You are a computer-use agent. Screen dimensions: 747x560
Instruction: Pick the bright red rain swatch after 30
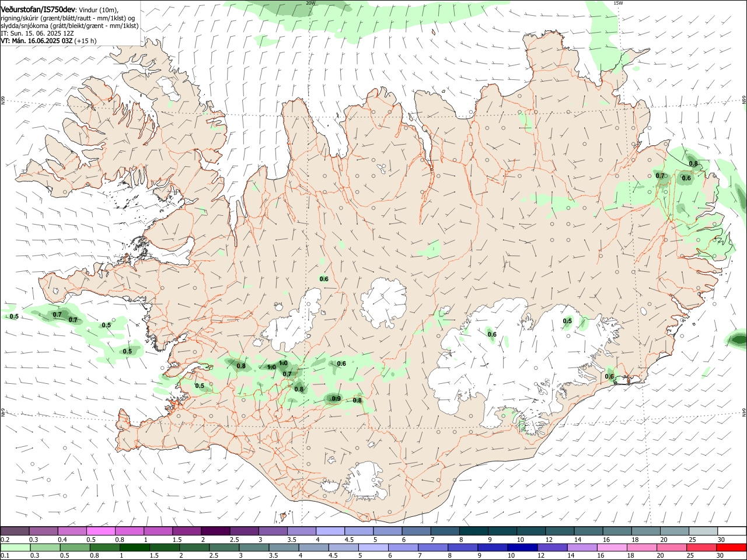(x=732, y=547)
